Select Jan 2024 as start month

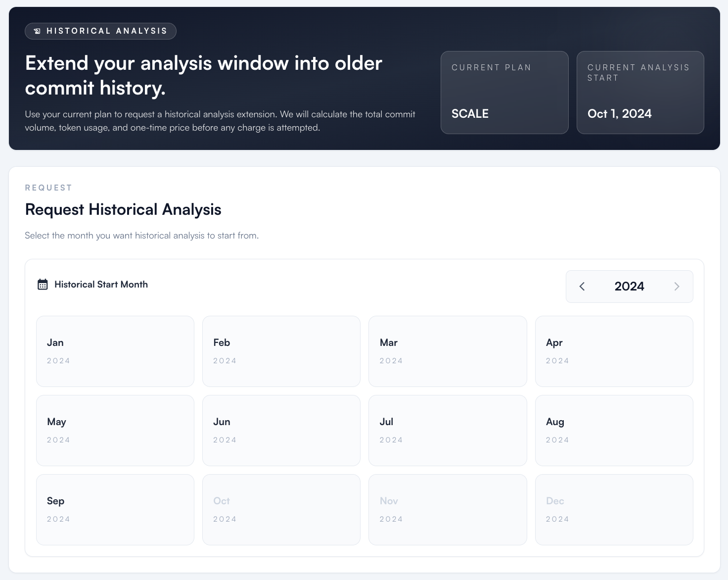pos(115,351)
